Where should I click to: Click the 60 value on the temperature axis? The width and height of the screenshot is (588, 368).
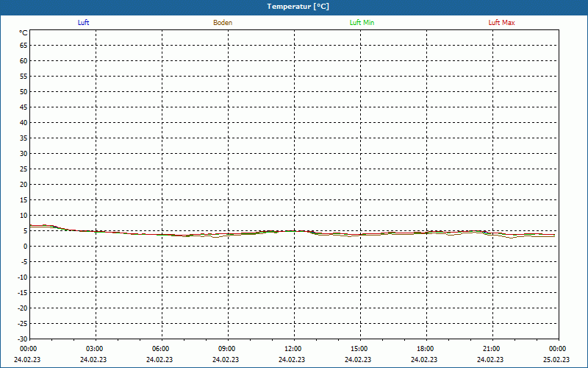click(24, 61)
